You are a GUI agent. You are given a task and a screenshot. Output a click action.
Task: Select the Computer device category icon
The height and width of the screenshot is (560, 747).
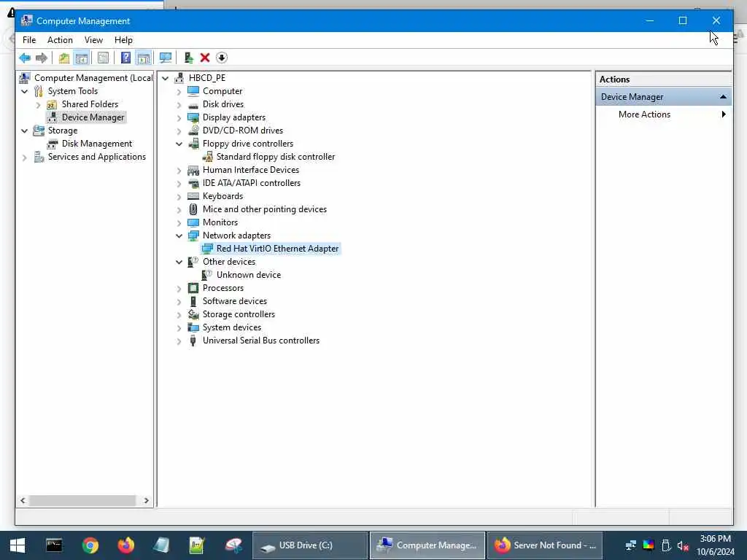coord(193,91)
